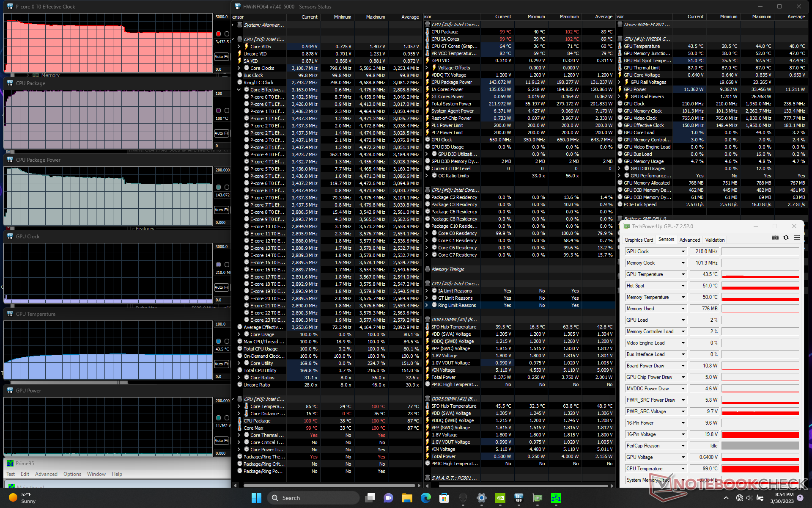The height and width of the screenshot is (508, 812).
Task: Switch to Graphics Card tab in GPU-Z
Action: 639,240
